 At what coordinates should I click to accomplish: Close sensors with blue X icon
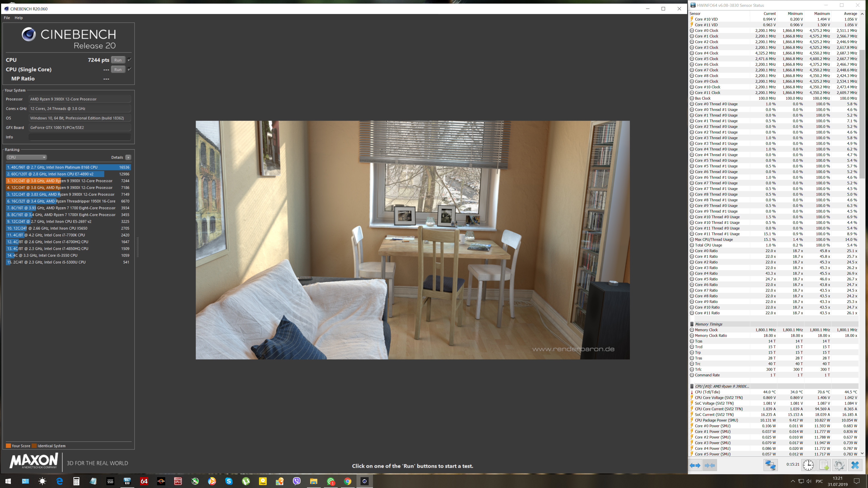tap(855, 465)
